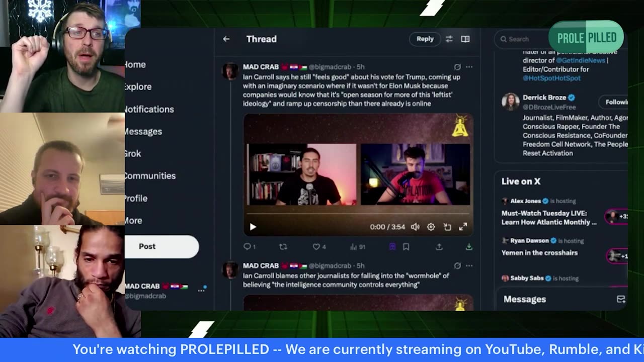
Task: Download video with green arrow icon
Action: coord(469,247)
